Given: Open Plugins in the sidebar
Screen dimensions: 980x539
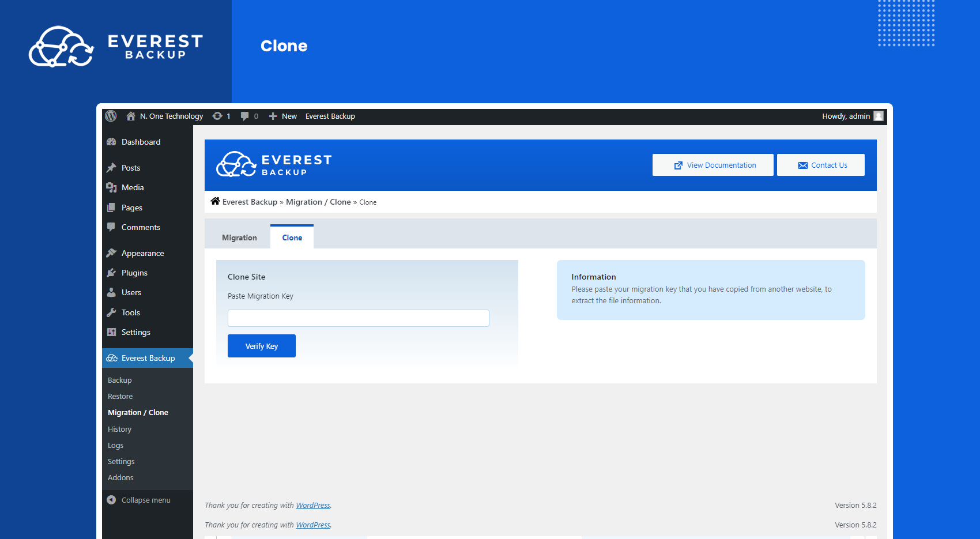Looking at the screenshot, I should (x=134, y=273).
